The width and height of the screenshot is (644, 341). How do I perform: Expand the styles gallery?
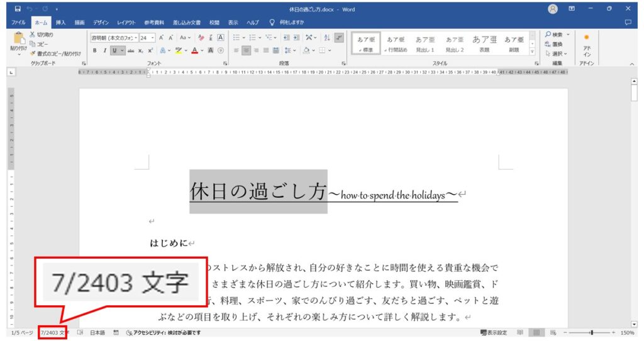[532, 51]
